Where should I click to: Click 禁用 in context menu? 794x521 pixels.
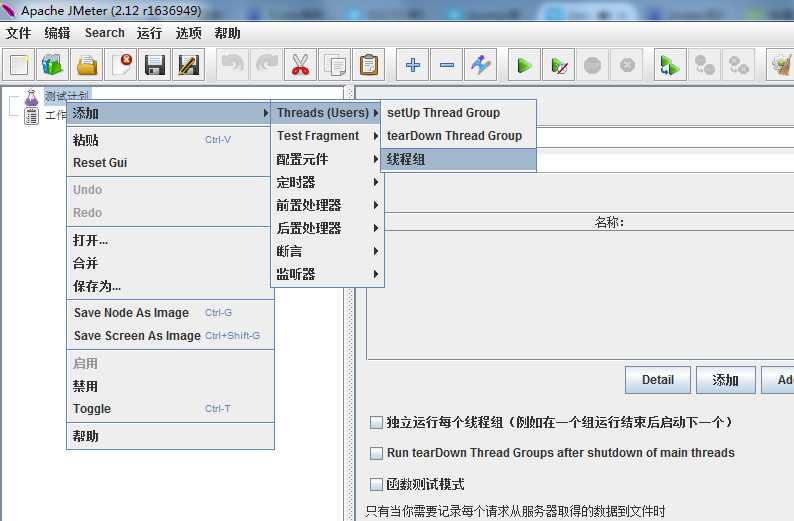[171, 386]
